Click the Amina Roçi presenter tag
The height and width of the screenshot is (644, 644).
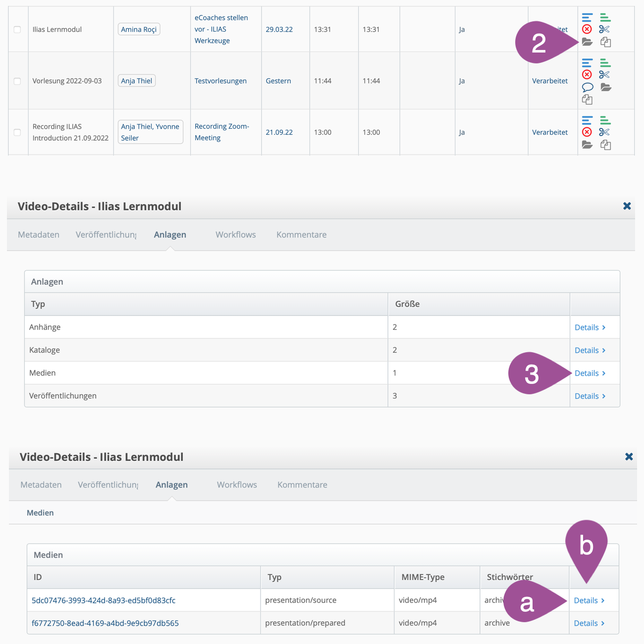(139, 29)
